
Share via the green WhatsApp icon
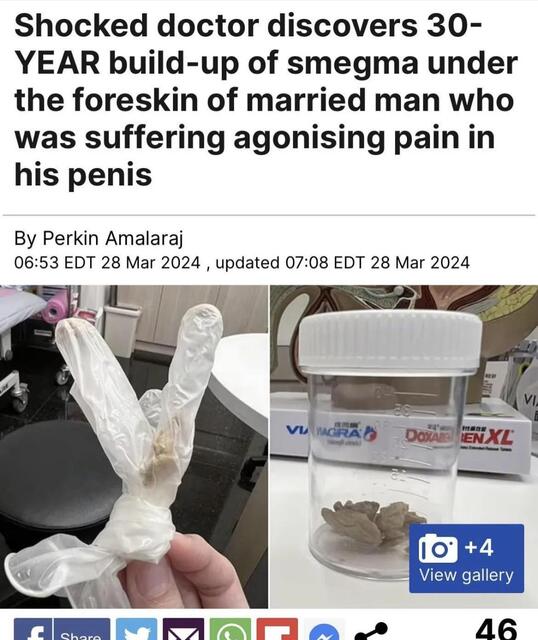(230, 629)
